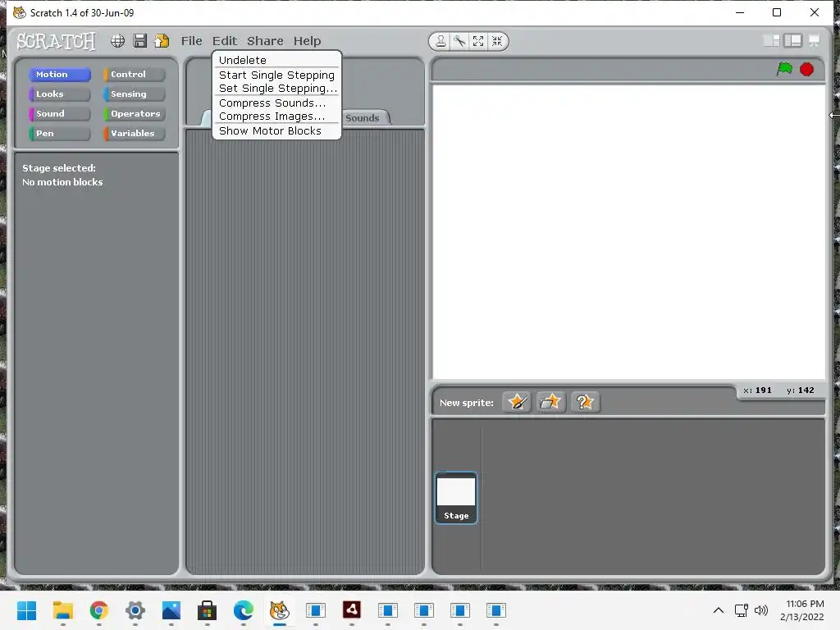The width and height of the screenshot is (840, 630).
Task: Switch to small stage view mode
Action: click(771, 41)
